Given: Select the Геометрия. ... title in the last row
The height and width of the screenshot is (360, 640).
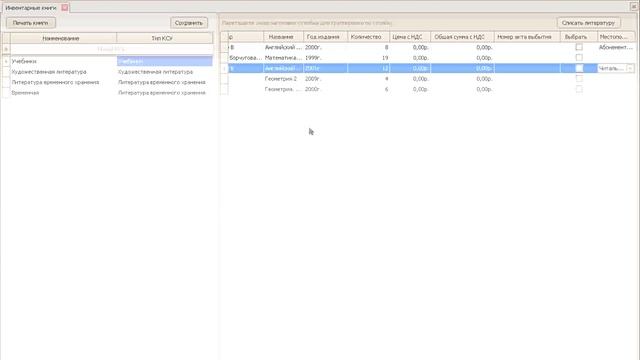Looking at the screenshot, I should pyautogui.click(x=283, y=89).
